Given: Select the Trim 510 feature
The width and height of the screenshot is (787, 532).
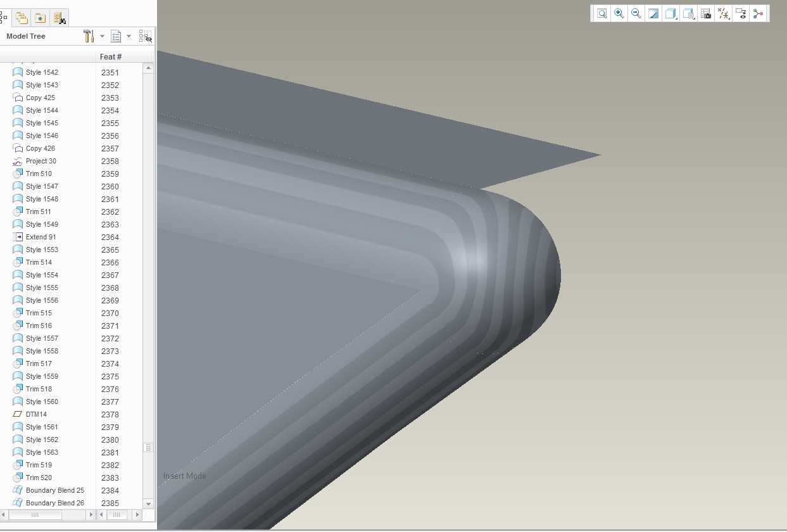Looking at the screenshot, I should point(39,174).
